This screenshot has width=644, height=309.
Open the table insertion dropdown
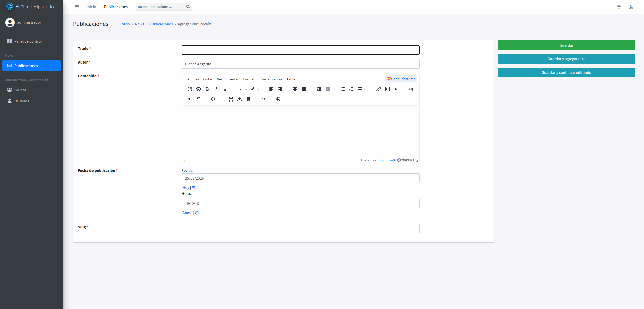coord(365,89)
